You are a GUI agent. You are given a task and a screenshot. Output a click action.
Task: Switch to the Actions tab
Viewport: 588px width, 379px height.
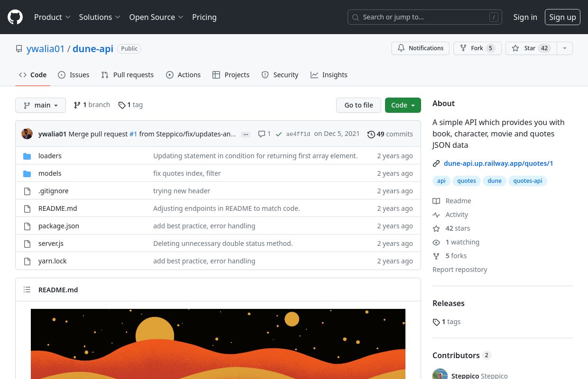click(184, 75)
